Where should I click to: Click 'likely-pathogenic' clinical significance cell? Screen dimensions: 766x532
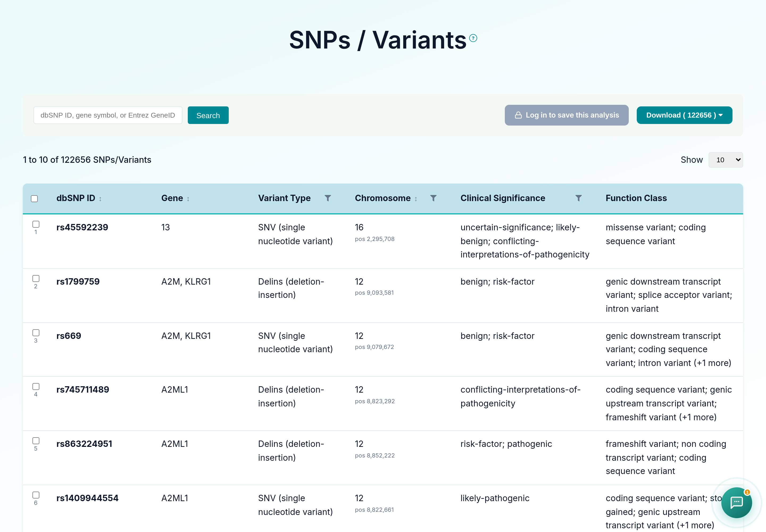(x=495, y=498)
